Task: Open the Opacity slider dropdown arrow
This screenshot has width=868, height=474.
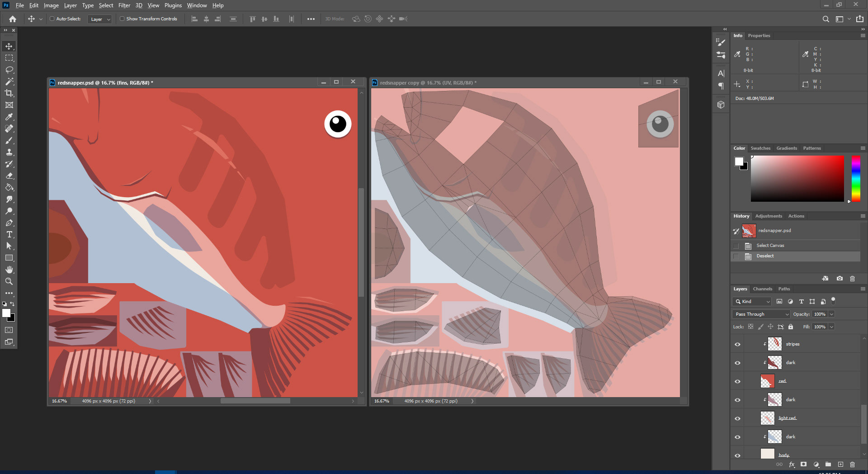Action: (831, 314)
